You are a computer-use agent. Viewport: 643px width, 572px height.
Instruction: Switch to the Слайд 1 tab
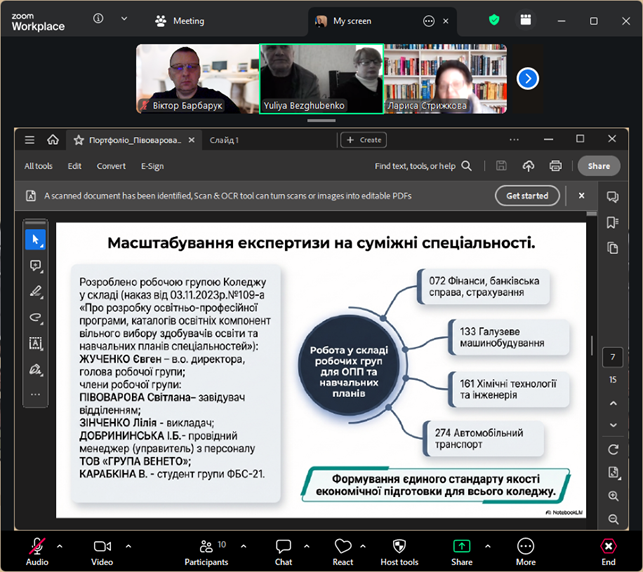pyautogui.click(x=224, y=140)
